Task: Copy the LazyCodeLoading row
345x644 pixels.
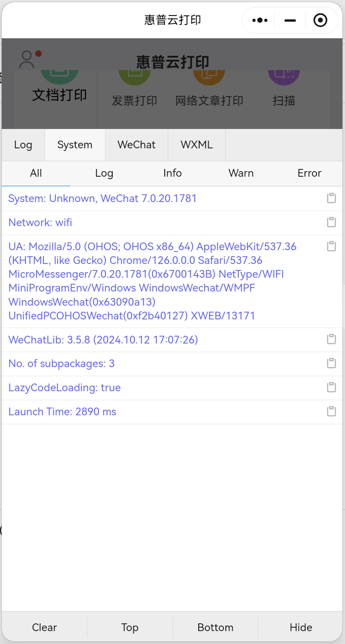Action: 331,387
